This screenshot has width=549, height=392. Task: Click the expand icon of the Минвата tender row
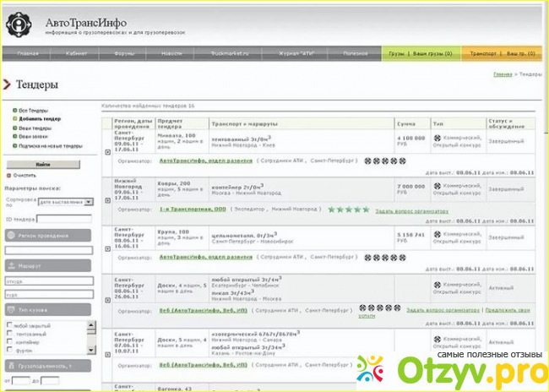pos(107,152)
